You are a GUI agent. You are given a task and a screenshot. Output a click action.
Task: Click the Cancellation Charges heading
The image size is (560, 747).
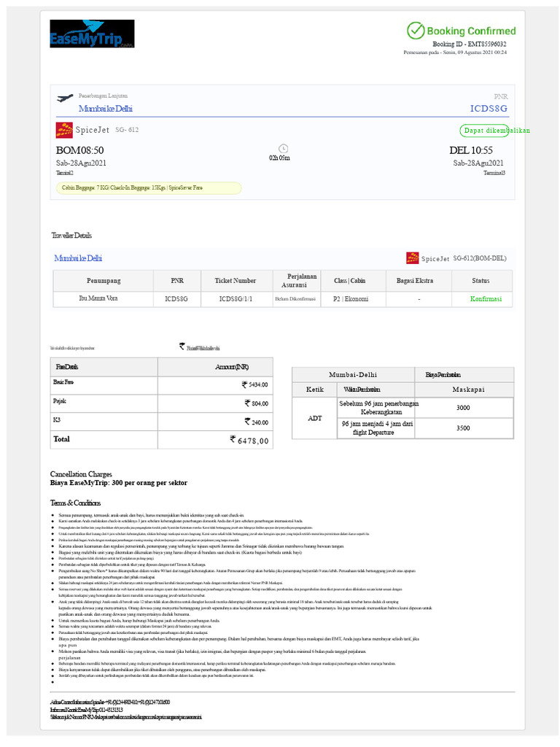click(81, 474)
